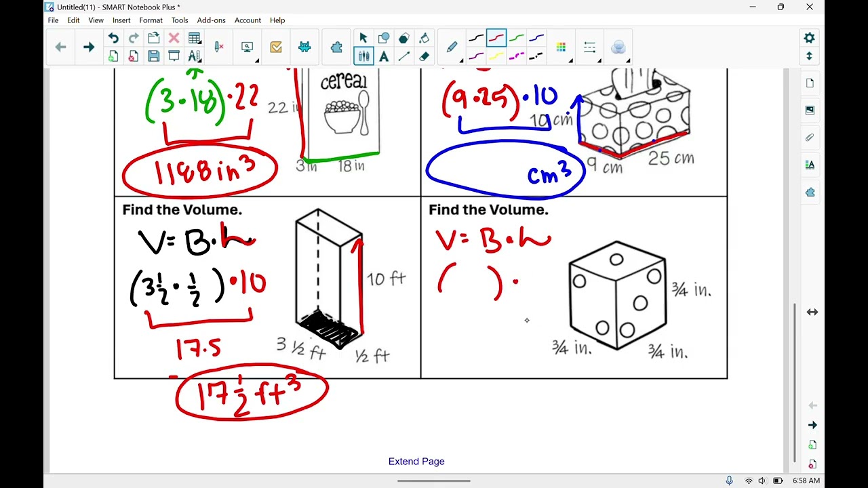Choose the black pen style

point(477,38)
